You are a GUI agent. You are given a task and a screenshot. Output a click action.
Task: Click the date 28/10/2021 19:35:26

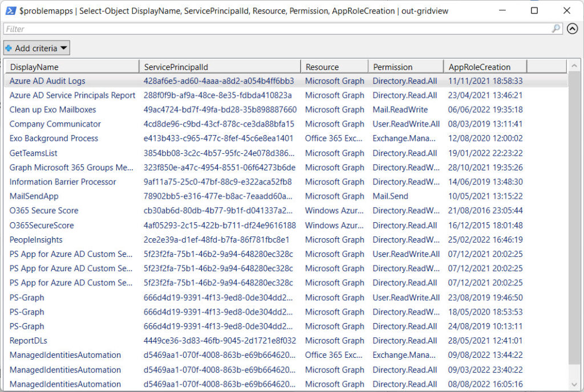[x=485, y=168]
